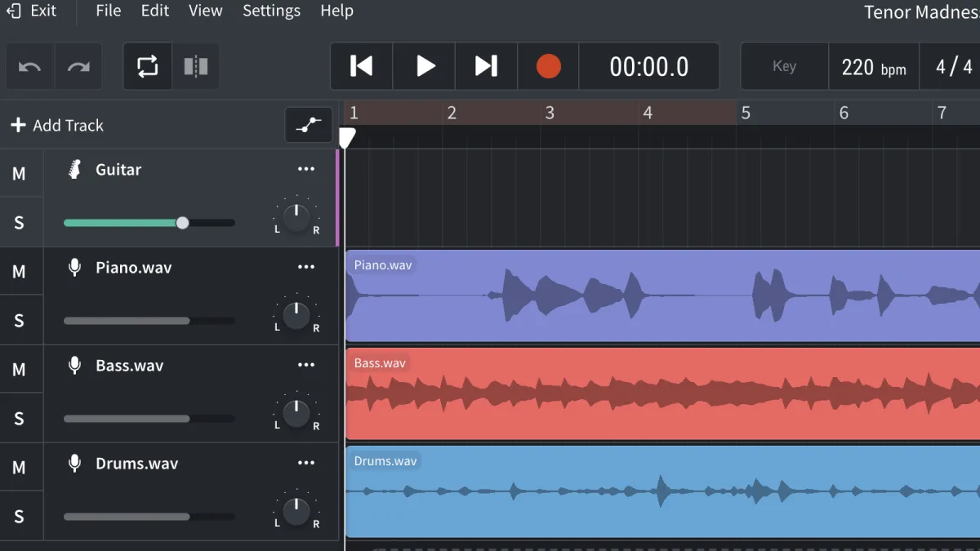Open the Drums.wav track options menu
The image size is (980, 551).
tap(306, 463)
